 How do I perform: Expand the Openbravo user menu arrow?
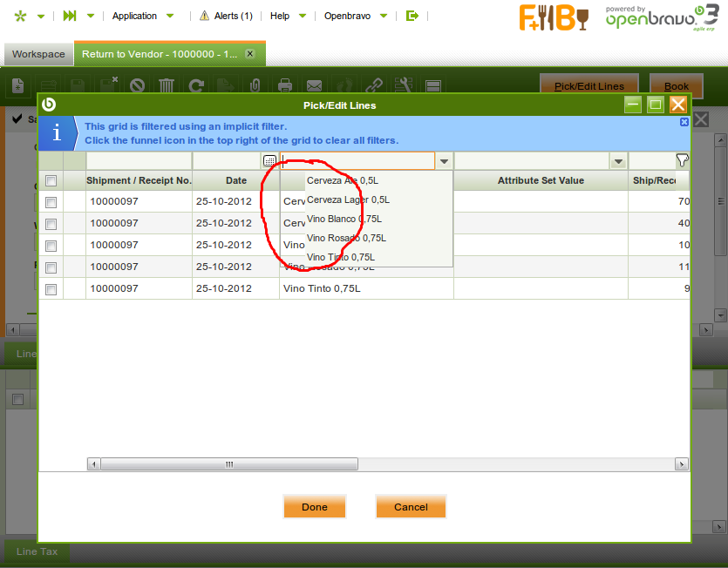[x=384, y=16]
